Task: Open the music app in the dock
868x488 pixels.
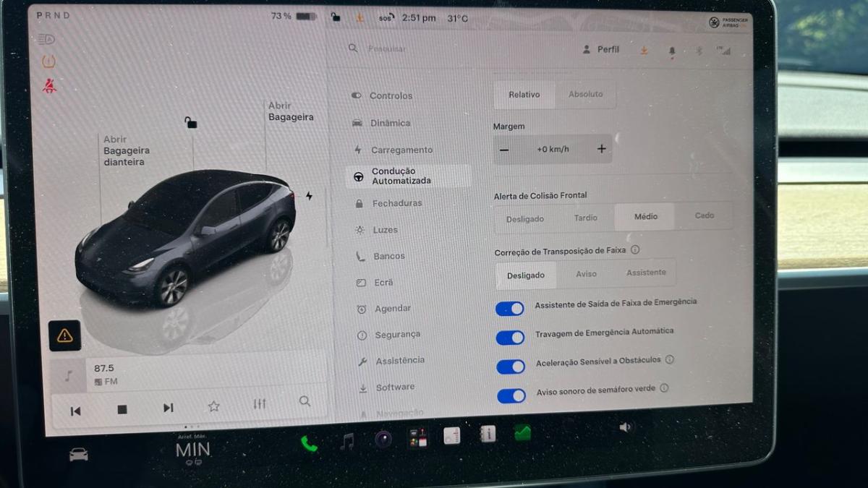Action: point(347,441)
